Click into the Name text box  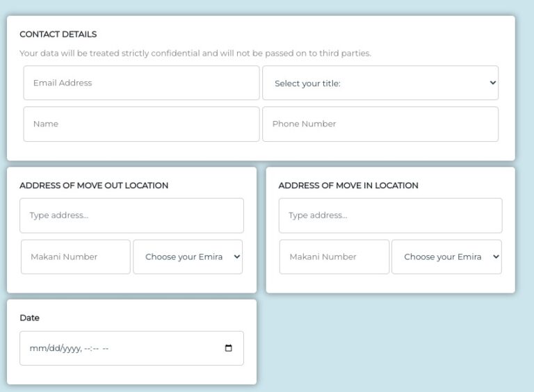coord(141,124)
